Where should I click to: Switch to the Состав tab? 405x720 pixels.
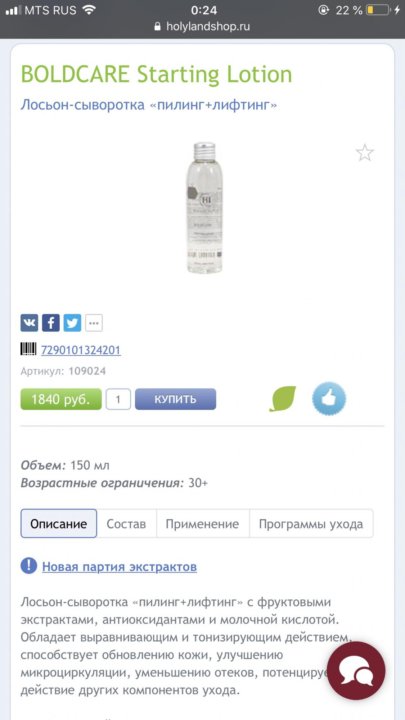click(126, 523)
